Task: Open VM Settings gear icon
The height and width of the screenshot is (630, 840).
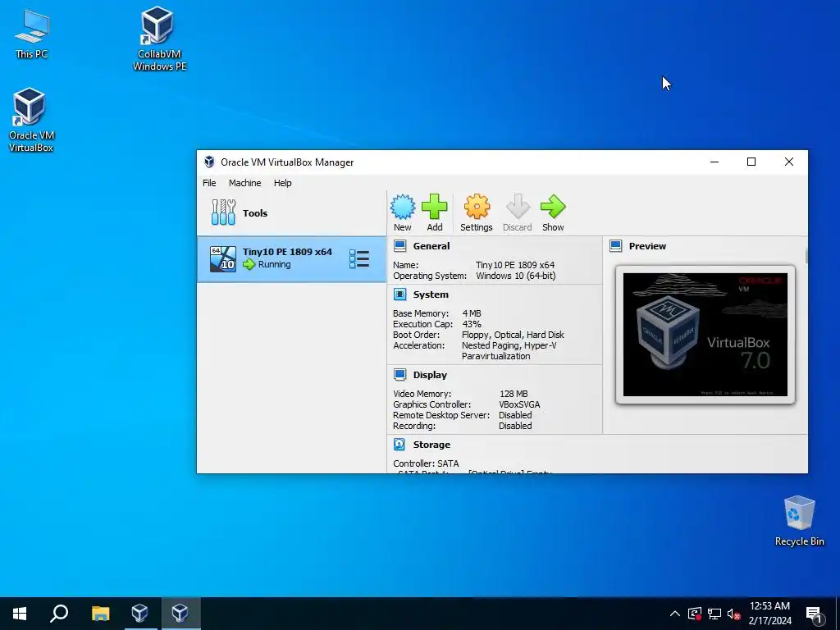Action: coord(477,207)
